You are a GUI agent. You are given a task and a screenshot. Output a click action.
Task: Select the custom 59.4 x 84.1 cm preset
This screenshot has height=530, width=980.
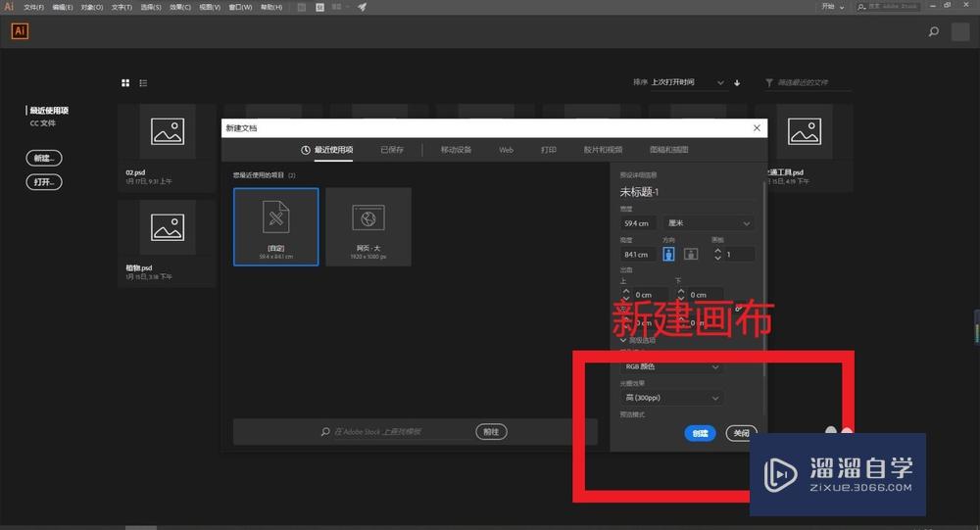pyautogui.click(x=275, y=227)
